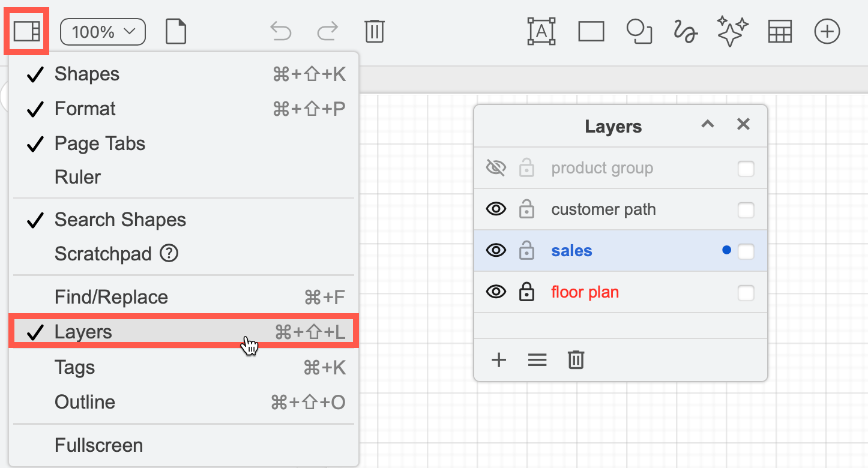Enable the Ruler option

coord(79,176)
